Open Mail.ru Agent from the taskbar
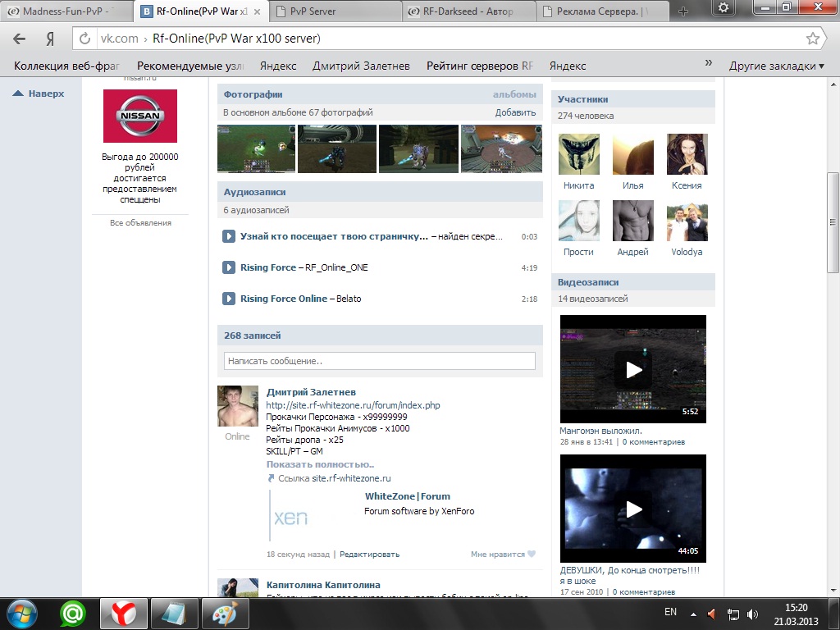Image resolution: width=840 pixels, height=630 pixels. click(73, 614)
